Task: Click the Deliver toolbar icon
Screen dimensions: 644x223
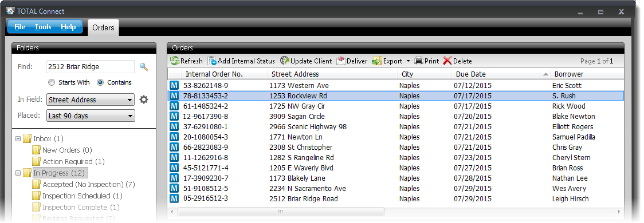Action: click(x=341, y=61)
